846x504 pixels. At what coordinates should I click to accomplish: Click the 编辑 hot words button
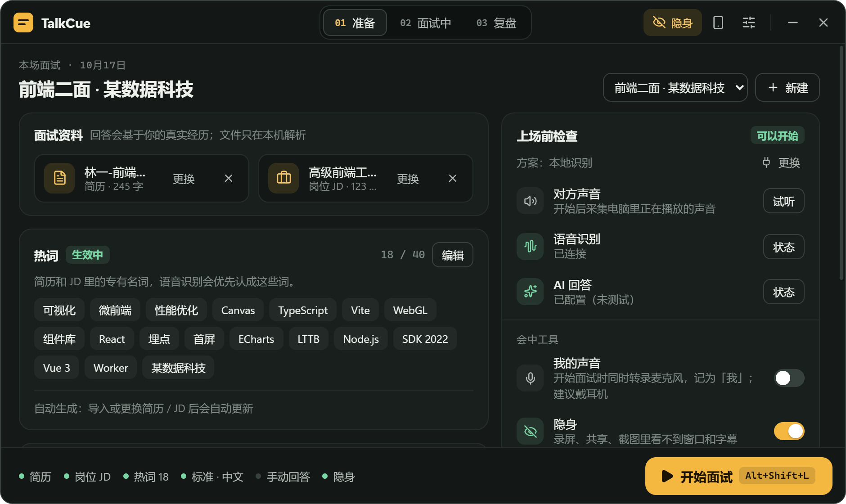click(x=452, y=255)
